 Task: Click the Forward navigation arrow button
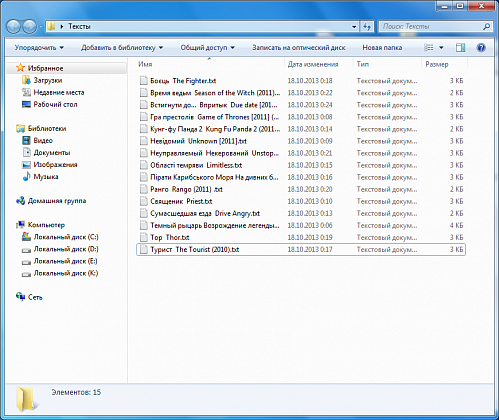tap(29, 26)
